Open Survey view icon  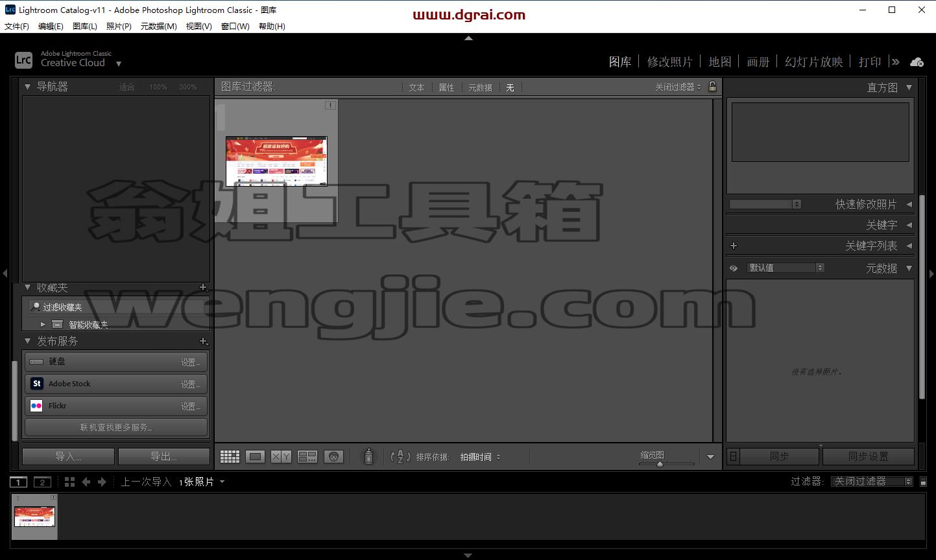click(307, 457)
